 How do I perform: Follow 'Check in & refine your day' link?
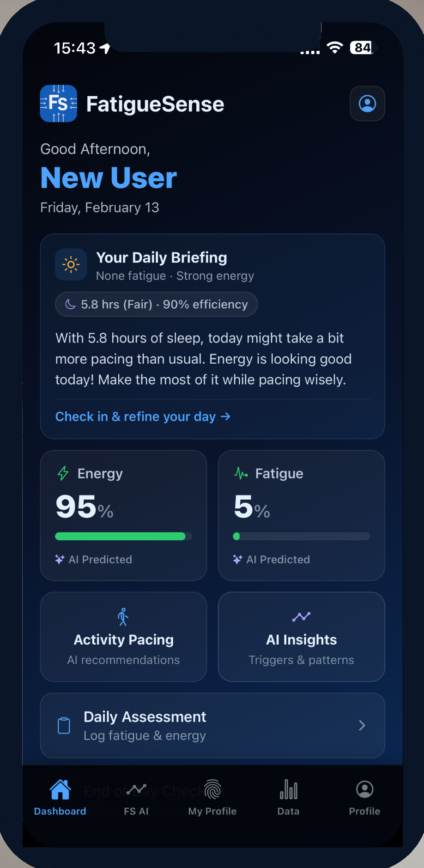(143, 416)
